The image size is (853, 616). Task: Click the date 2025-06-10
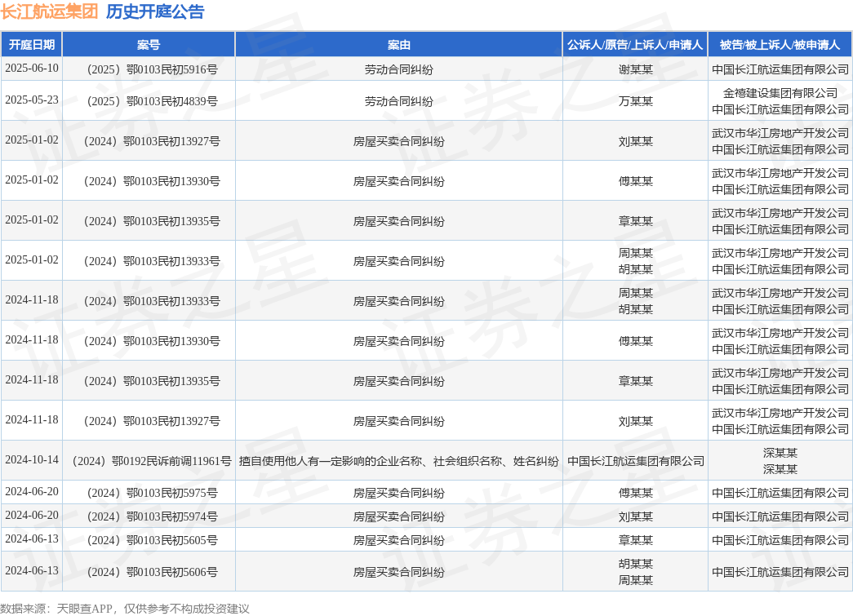(32, 68)
